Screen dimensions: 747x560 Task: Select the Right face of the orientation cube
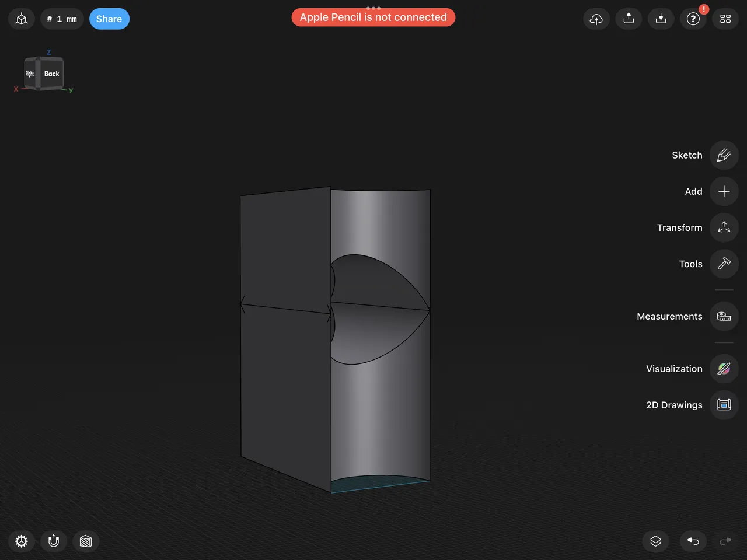click(30, 73)
